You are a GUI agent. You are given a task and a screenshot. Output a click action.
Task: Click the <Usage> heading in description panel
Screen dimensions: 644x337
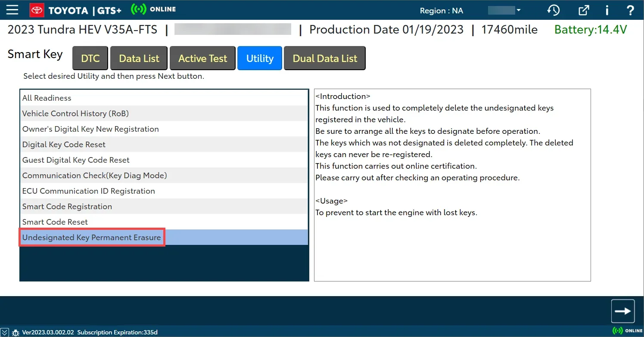point(332,201)
